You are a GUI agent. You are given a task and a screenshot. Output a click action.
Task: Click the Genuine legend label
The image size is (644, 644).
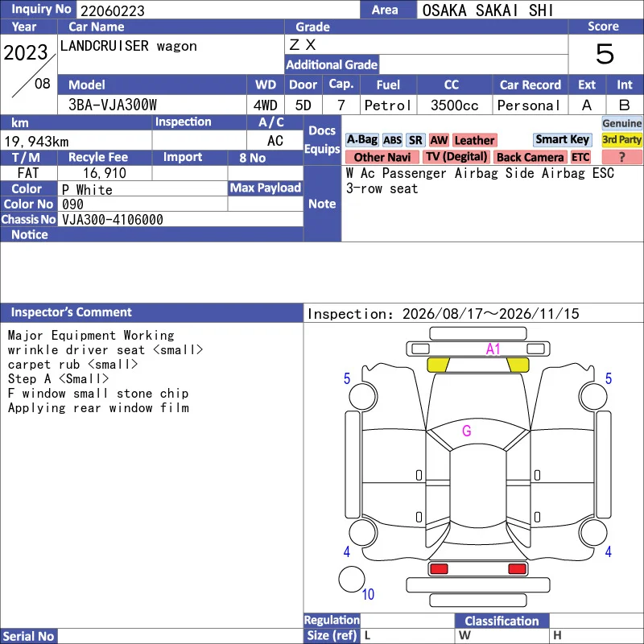coord(621,123)
